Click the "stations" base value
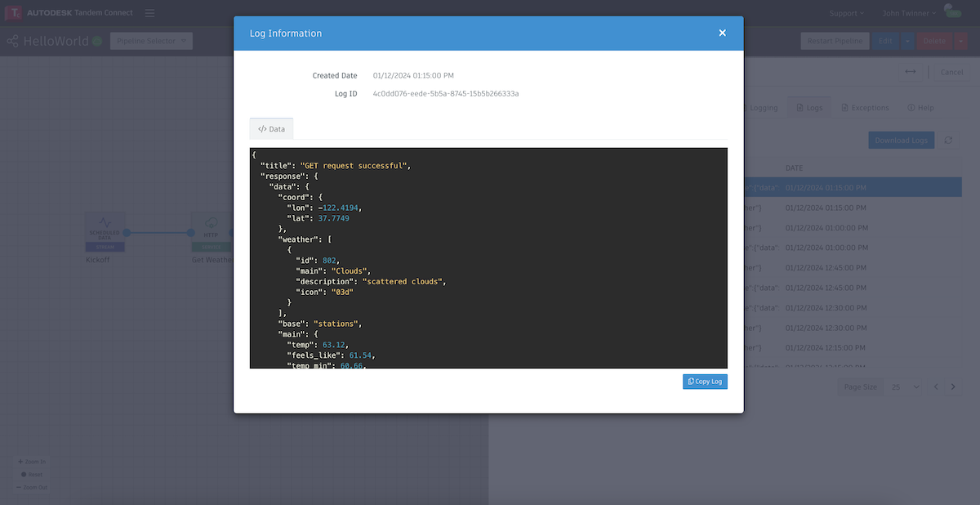Image resolution: width=980 pixels, height=505 pixels. (x=335, y=324)
